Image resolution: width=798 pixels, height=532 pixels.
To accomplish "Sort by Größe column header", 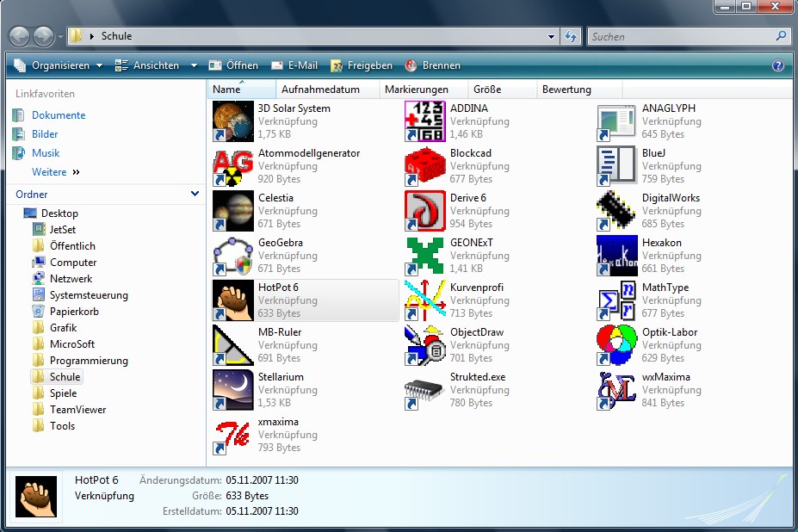I will coord(503,89).
